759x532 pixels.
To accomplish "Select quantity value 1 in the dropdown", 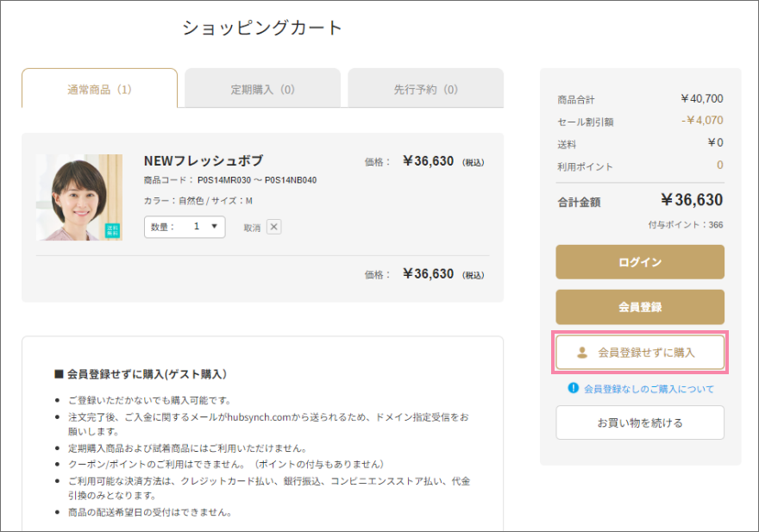I will [x=197, y=227].
